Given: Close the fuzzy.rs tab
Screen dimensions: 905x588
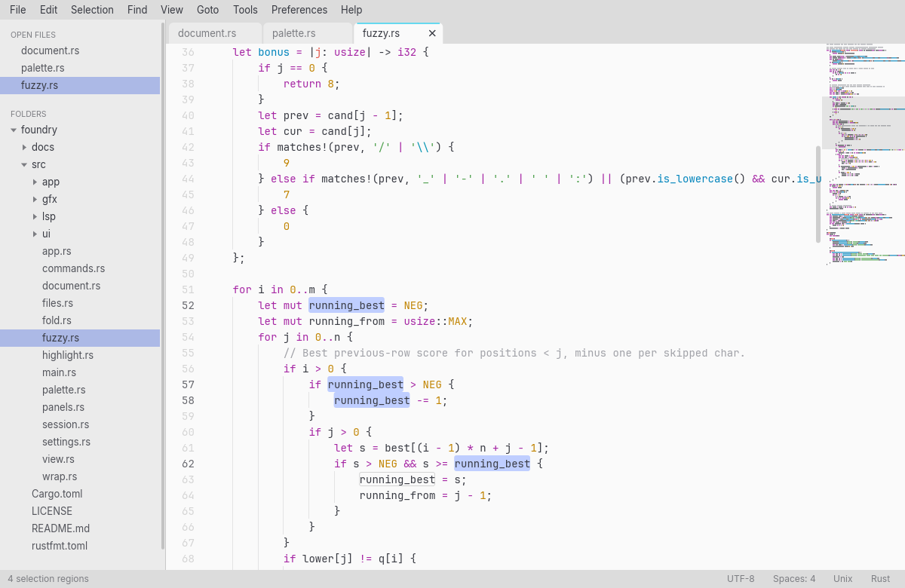Looking at the screenshot, I should coord(432,33).
